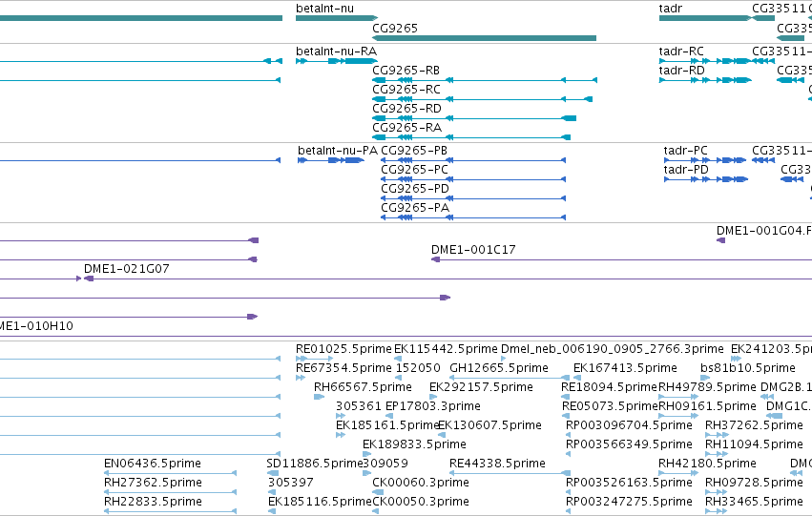
Task: Select transcript label CG9265-RD
Action: [406, 109]
